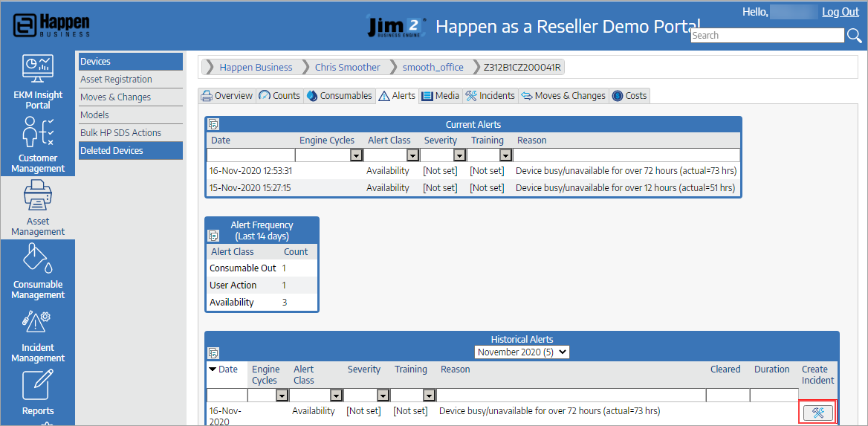The height and width of the screenshot is (426, 868).
Task: Click smooth_office breadcrumb
Action: coord(433,68)
